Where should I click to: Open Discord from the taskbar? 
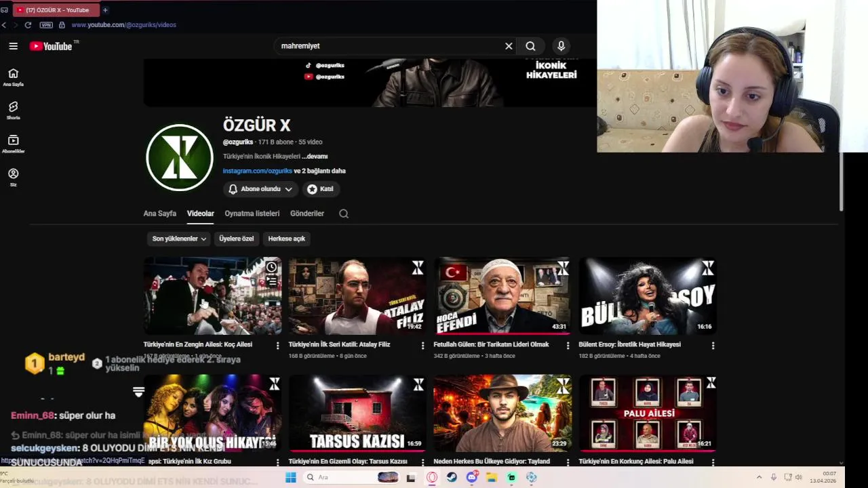click(471, 477)
